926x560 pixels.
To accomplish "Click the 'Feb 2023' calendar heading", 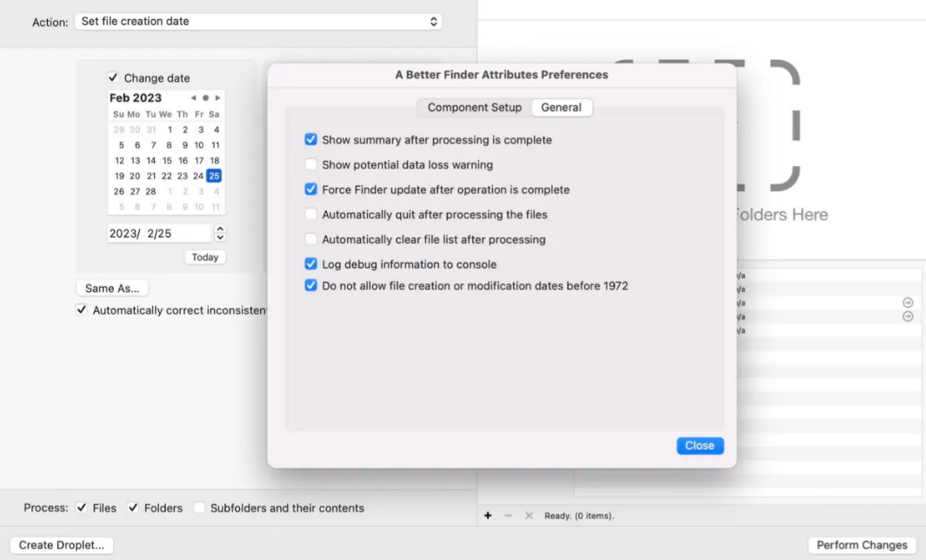I will coord(136,98).
